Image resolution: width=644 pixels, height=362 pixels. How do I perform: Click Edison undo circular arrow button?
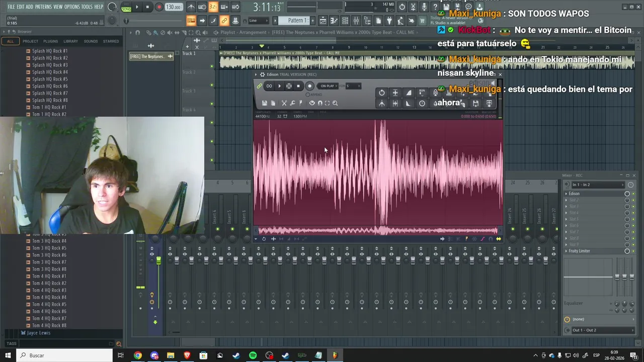click(382, 93)
